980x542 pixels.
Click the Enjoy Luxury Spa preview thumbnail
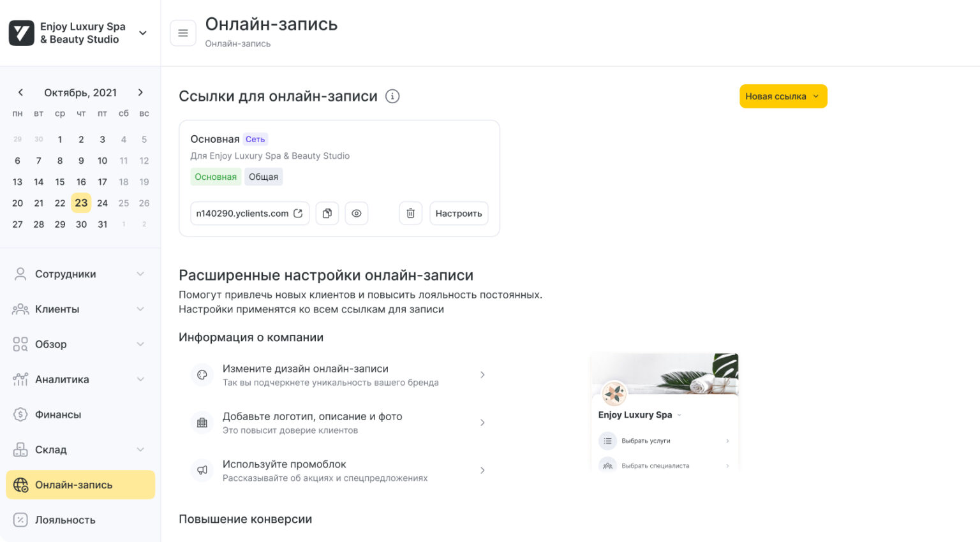coord(664,412)
